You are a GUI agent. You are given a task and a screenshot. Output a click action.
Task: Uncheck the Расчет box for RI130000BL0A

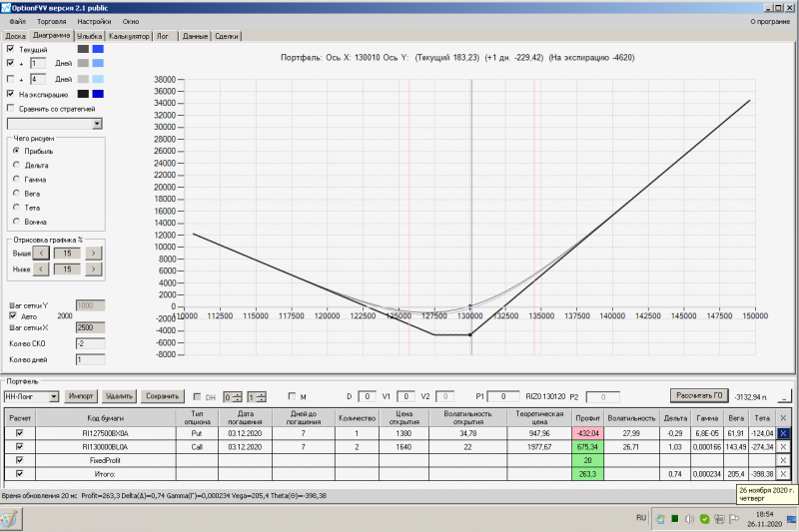[x=19, y=446]
